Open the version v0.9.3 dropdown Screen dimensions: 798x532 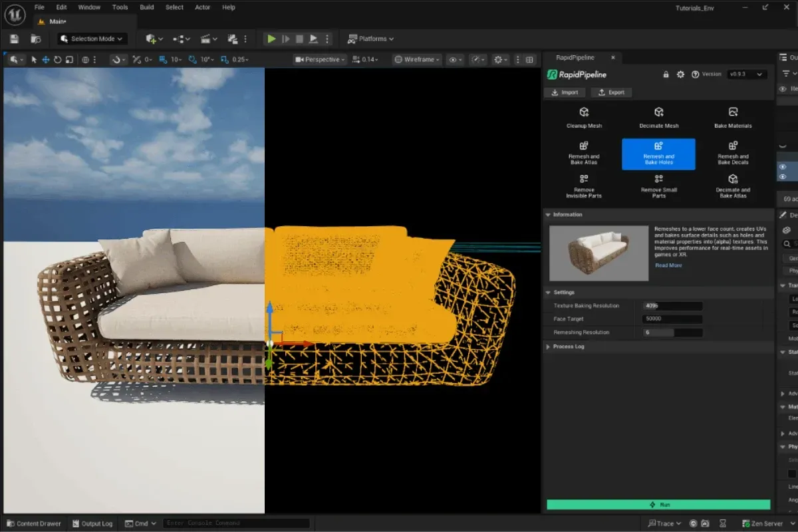747,74
